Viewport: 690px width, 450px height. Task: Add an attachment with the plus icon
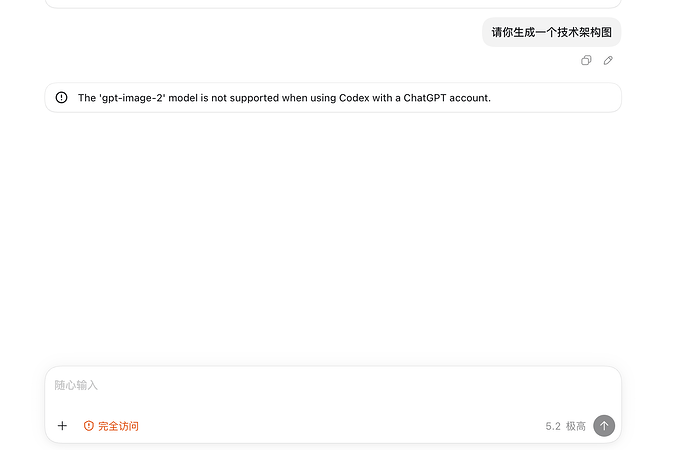[62, 425]
